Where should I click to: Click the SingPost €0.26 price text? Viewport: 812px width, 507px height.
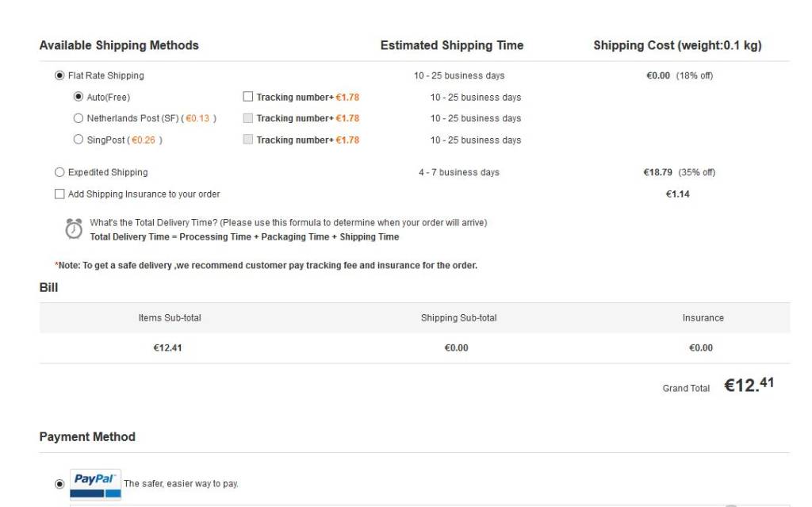tap(144, 140)
